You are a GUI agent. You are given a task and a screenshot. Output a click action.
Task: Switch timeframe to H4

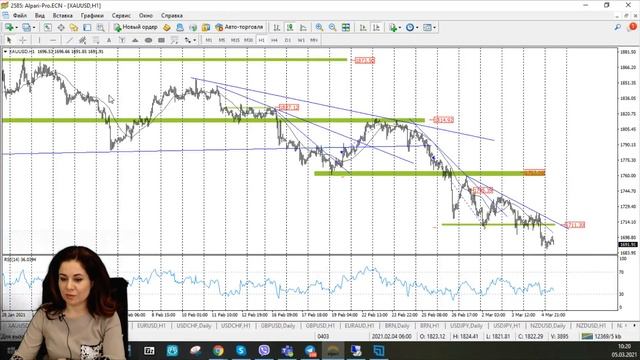tap(274, 40)
